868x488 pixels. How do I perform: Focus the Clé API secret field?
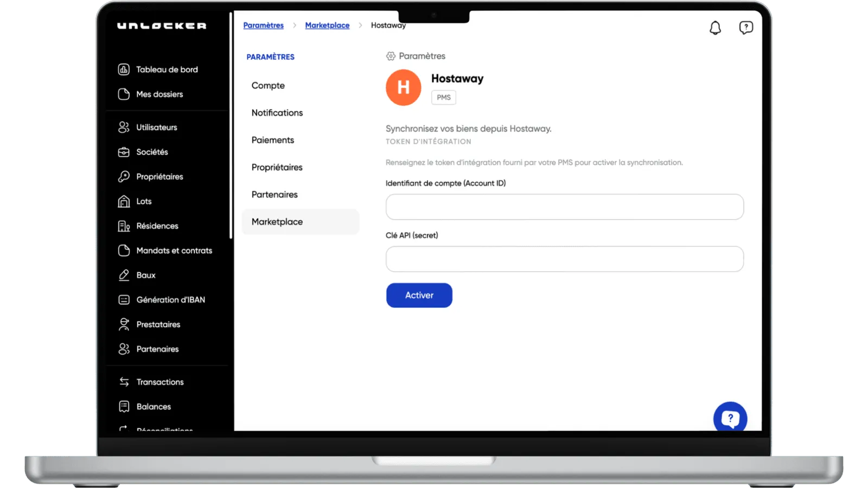(x=564, y=259)
